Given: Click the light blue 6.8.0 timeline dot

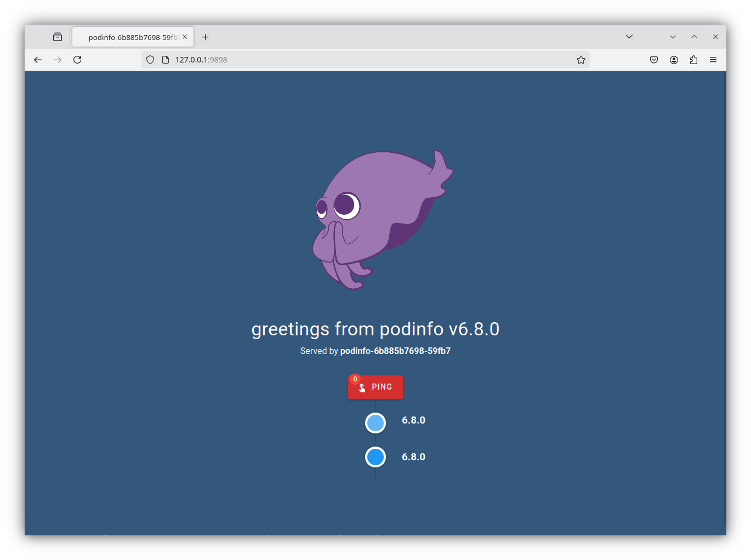Looking at the screenshot, I should [375, 423].
